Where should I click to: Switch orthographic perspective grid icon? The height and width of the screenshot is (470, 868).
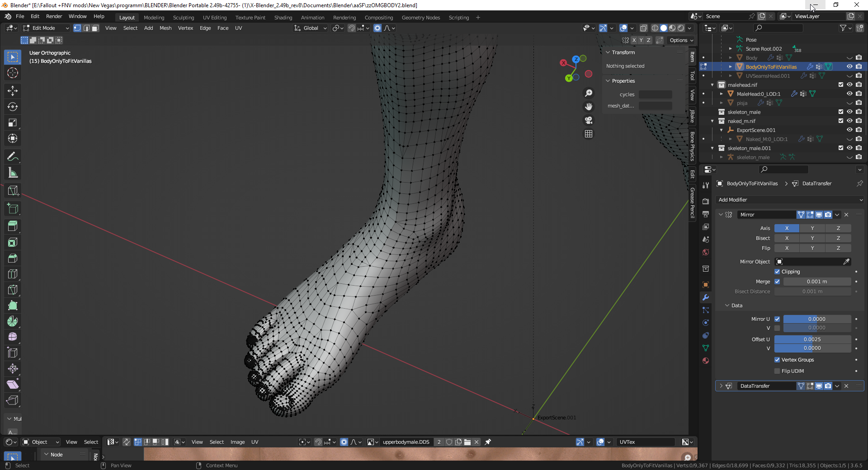589,134
